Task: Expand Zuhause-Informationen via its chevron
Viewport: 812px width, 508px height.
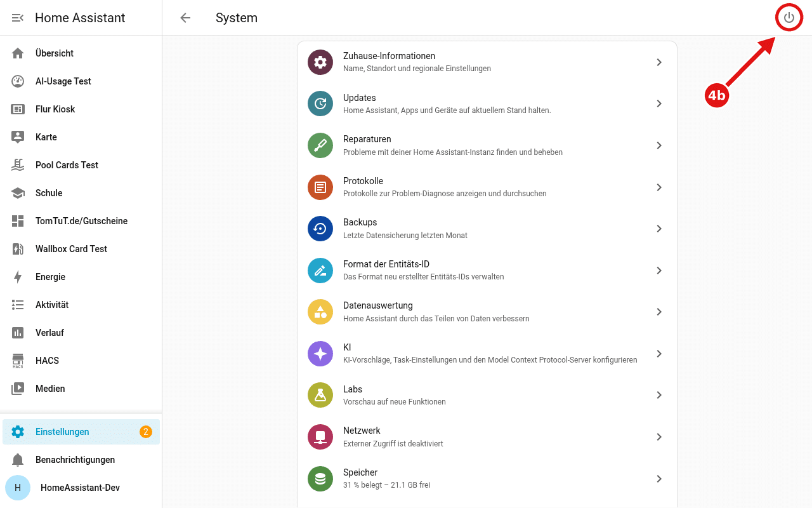Action: (x=659, y=62)
